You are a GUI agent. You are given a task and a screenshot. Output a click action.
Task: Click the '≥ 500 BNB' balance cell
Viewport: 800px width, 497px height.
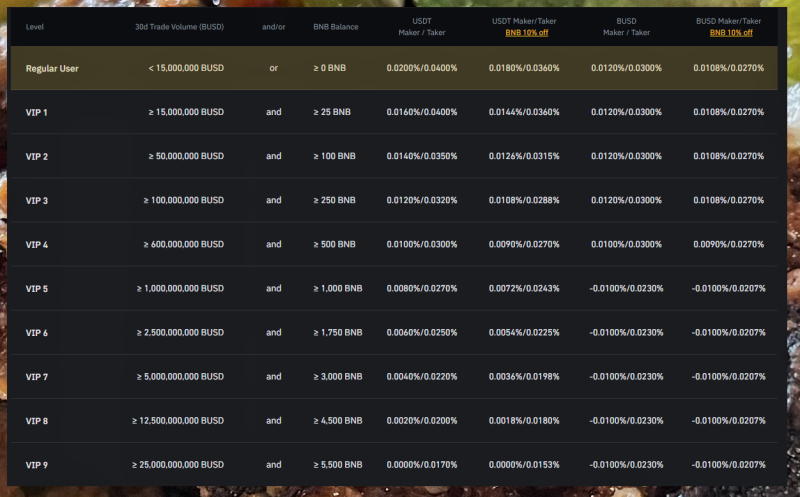click(x=334, y=244)
